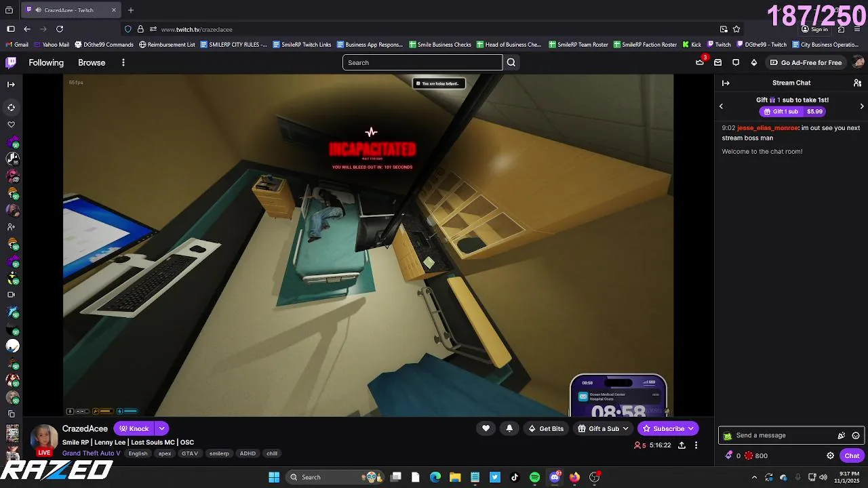Open the browser extensions icon
The height and width of the screenshot is (488, 868).
[841, 29]
